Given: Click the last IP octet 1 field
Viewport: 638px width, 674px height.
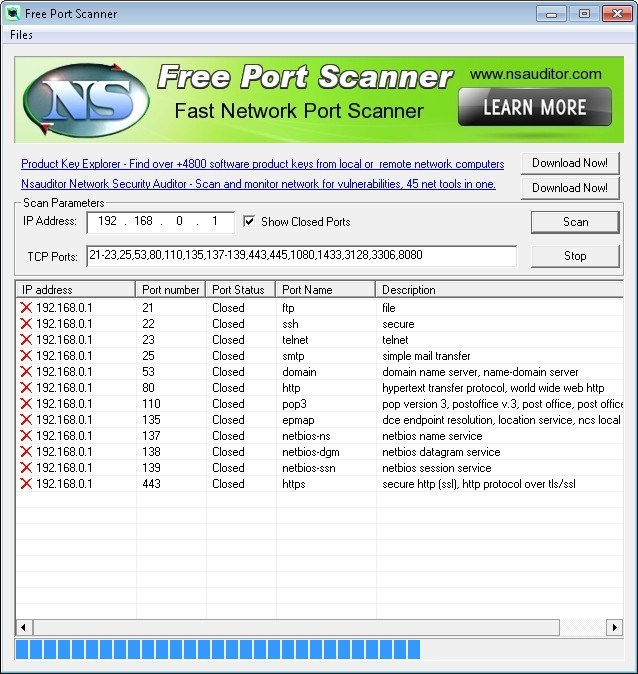Looking at the screenshot, I should (x=215, y=221).
